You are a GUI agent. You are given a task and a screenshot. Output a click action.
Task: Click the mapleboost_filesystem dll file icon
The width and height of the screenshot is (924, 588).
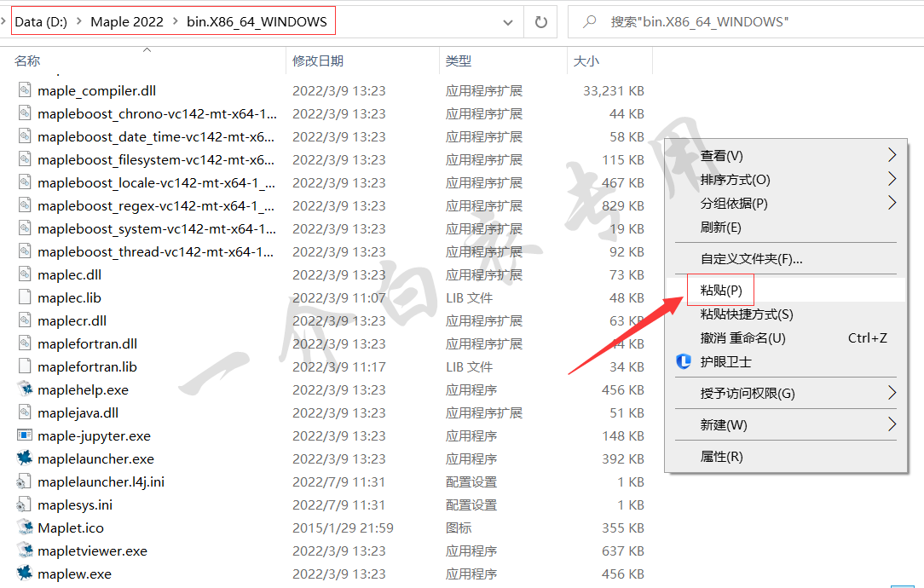[25, 159]
